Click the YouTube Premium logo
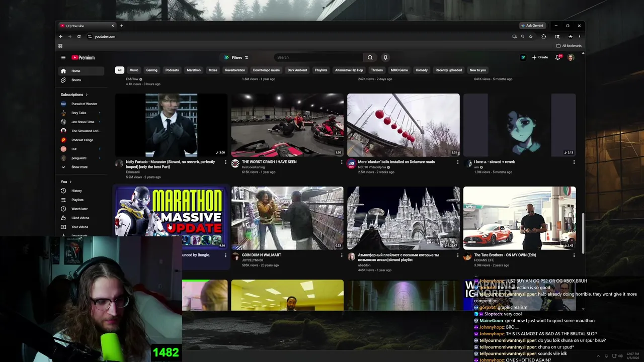Viewport: 644px width, 362px height. [x=83, y=57]
